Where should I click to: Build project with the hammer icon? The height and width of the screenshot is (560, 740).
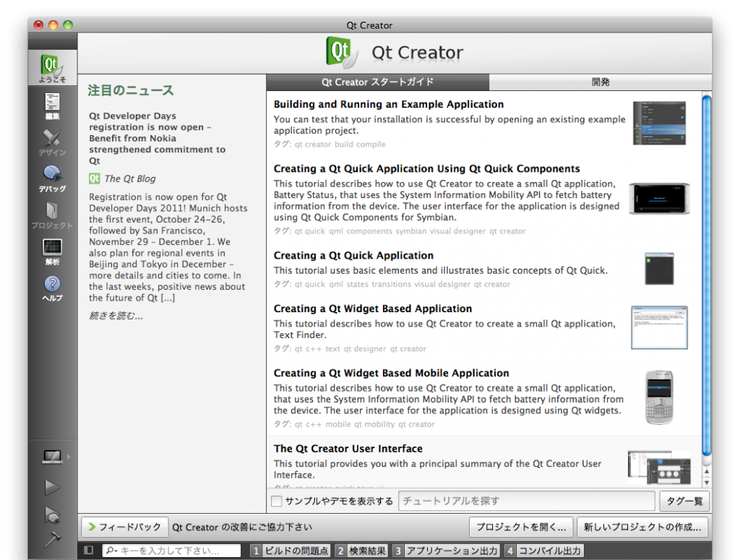point(52,539)
